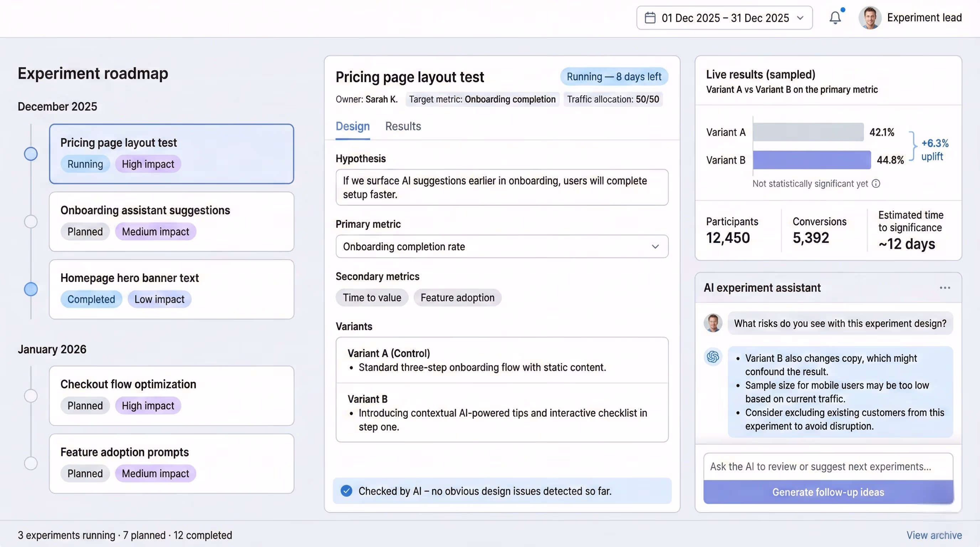The height and width of the screenshot is (547, 980).
Task: Click the timeline circle beside Pricing page layout test
Action: tap(31, 154)
